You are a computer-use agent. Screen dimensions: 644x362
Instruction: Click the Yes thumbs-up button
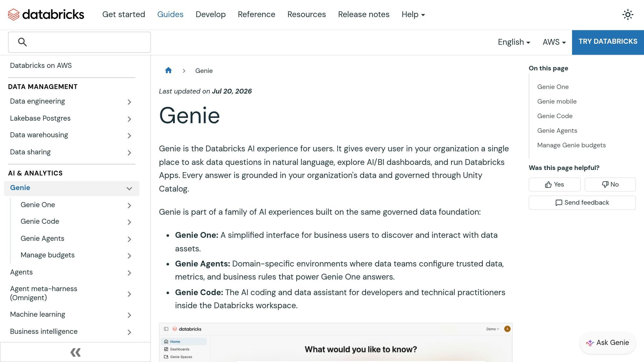click(554, 184)
